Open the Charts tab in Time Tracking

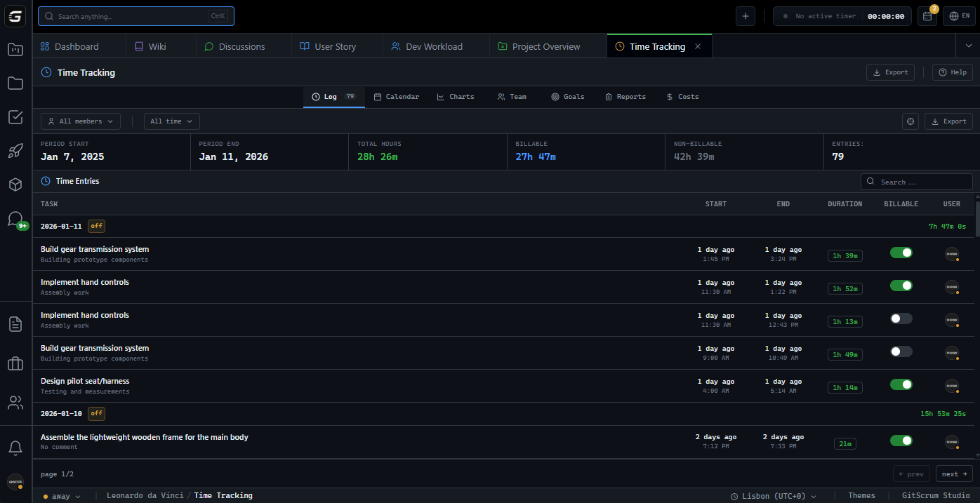pyautogui.click(x=455, y=96)
